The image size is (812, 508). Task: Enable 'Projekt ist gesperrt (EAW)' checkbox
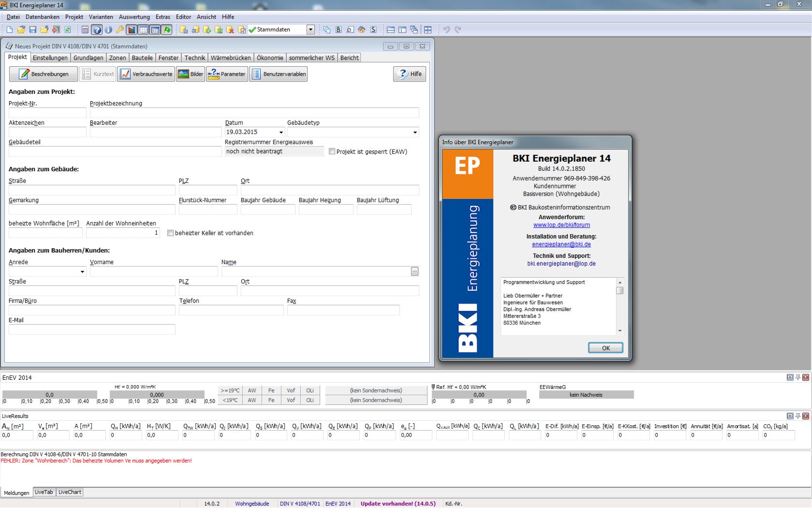[332, 151]
